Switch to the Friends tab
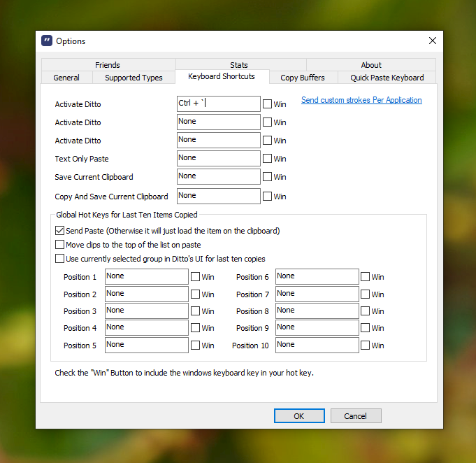Viewport: 476px width, 463px height. (108, 65)
